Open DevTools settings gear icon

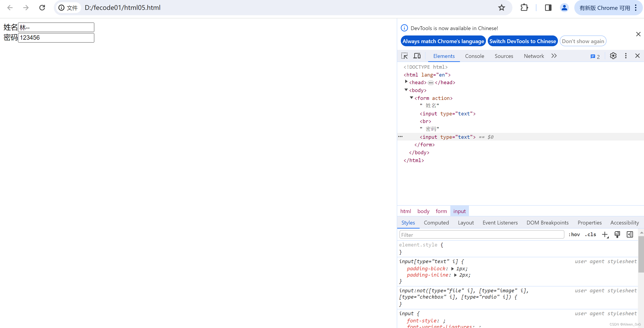coord(613,56)
